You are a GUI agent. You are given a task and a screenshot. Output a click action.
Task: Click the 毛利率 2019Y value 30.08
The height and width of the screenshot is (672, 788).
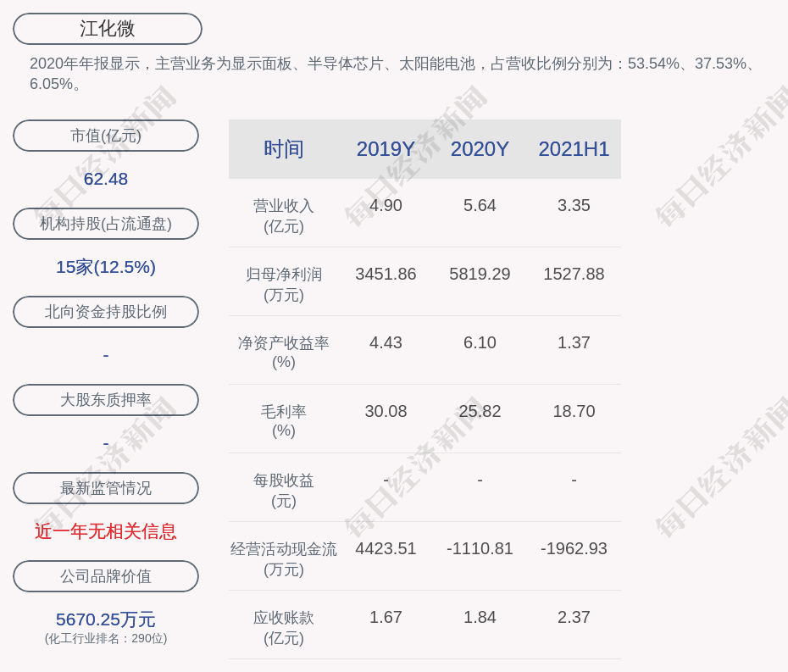[x=386, y=411]
